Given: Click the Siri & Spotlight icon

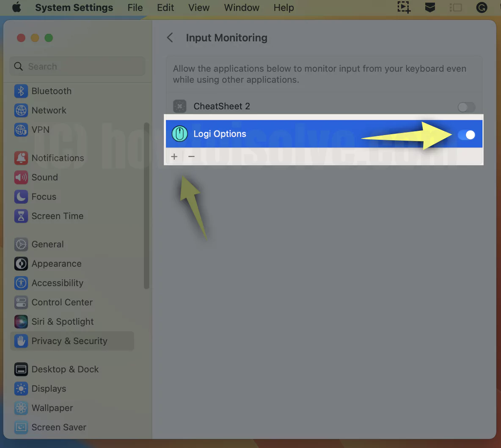Looking at the screenshot, I should pyautogui.click(x=21, y=322).
